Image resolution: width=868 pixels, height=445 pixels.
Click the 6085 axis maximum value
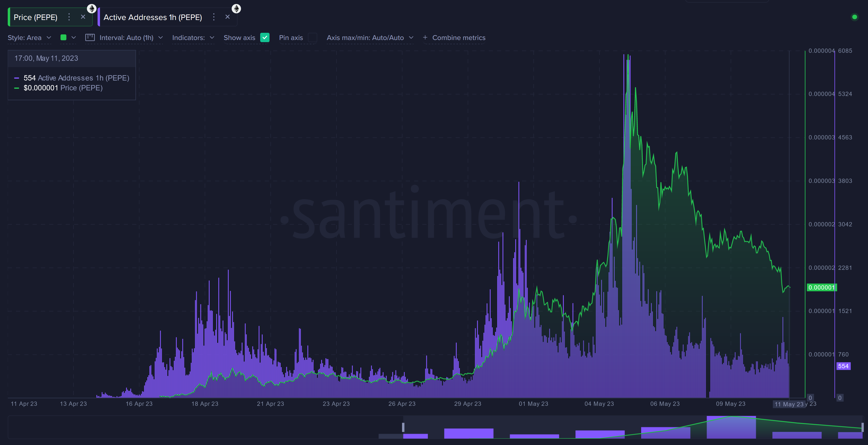click(x=845, y=51)
